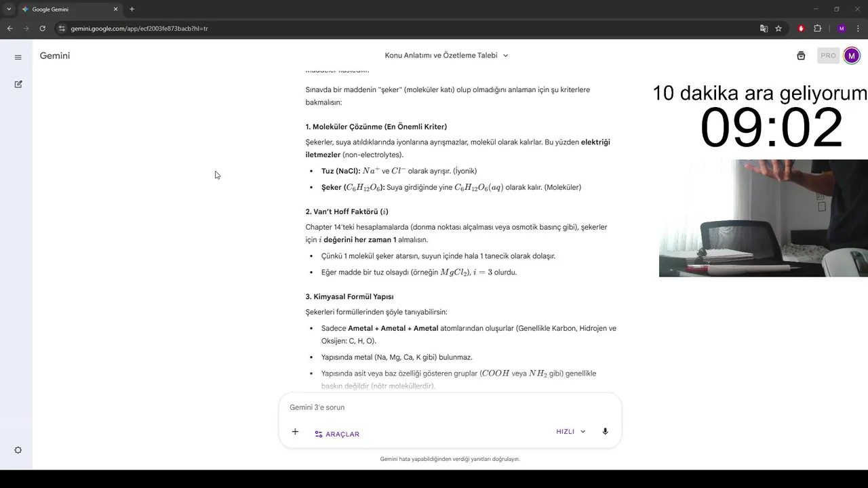
Task: Open a new browser tab
Action: [x=132, y=9]
